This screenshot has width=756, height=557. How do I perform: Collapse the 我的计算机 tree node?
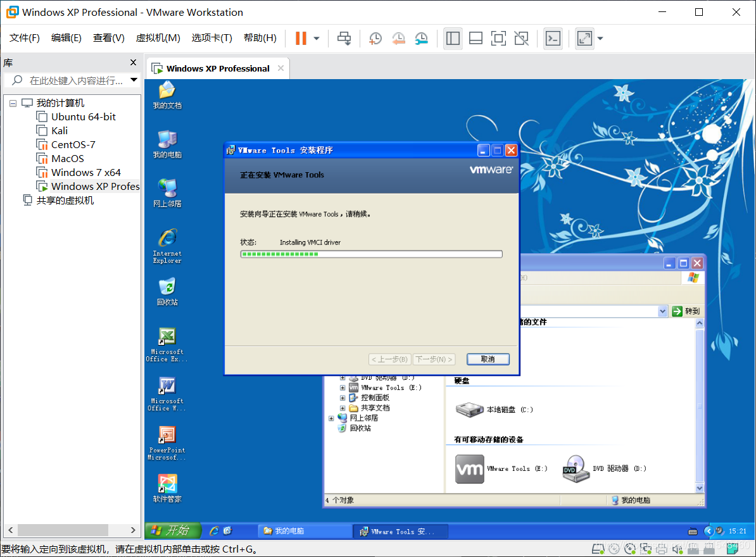click(x=13, y=103)
